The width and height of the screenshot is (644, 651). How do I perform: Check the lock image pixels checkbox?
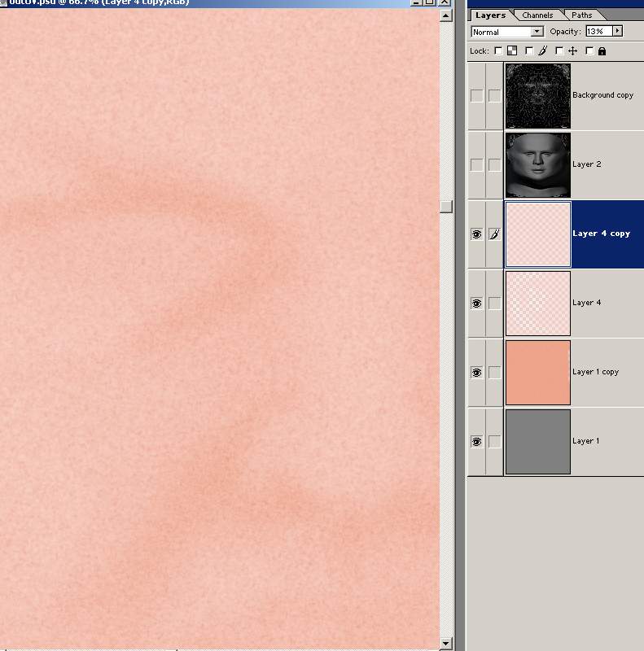point(529,50)
